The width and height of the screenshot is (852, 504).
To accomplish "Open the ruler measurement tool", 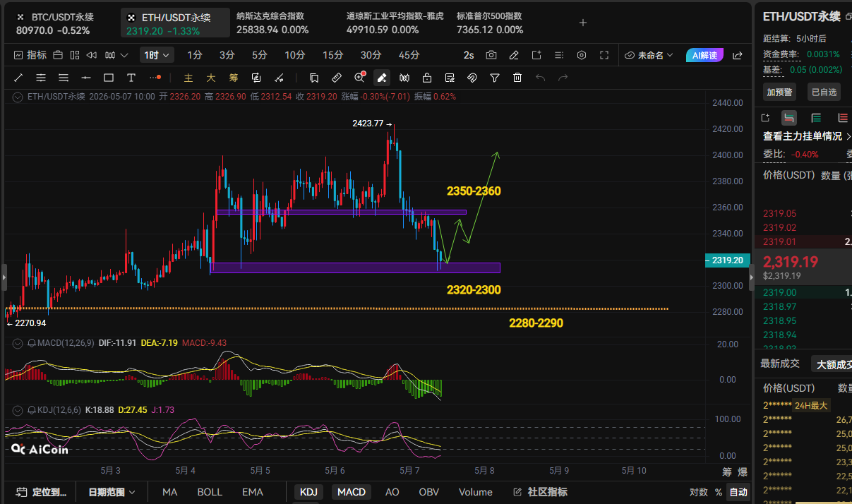I will point(337,78).
